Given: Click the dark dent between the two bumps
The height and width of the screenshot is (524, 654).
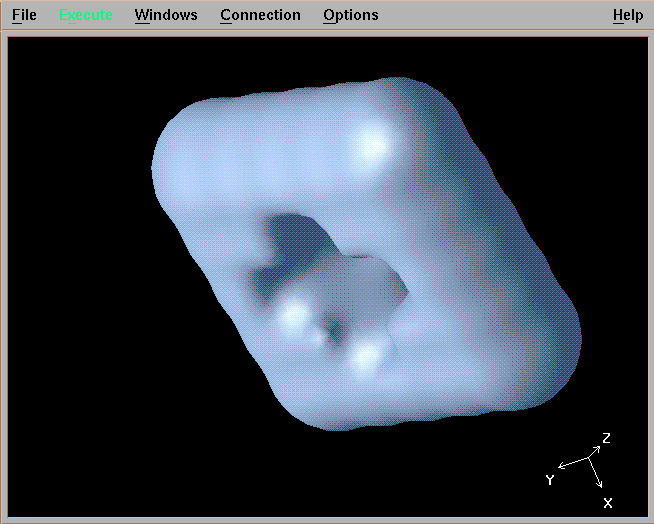Looking at the screenshot, I should point(333,332).
